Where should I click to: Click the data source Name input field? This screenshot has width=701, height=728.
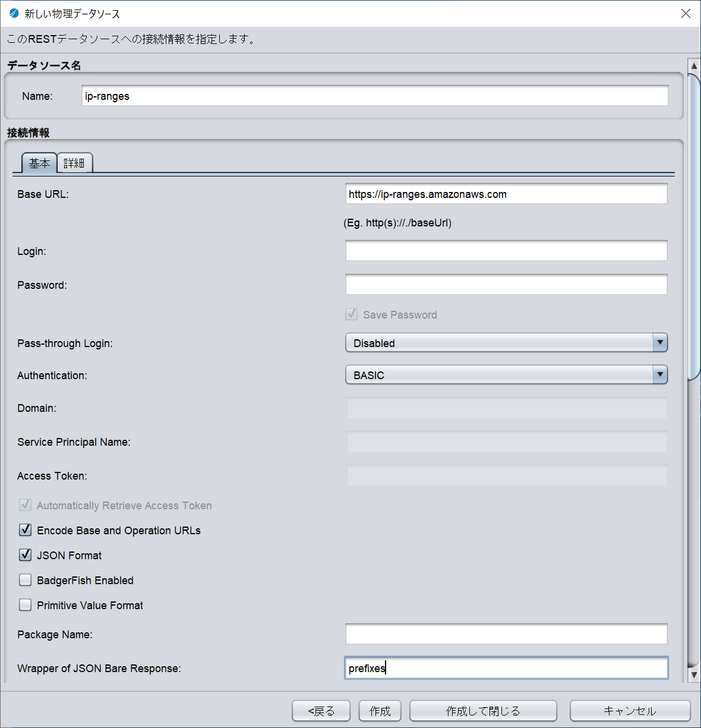(375, 96)
